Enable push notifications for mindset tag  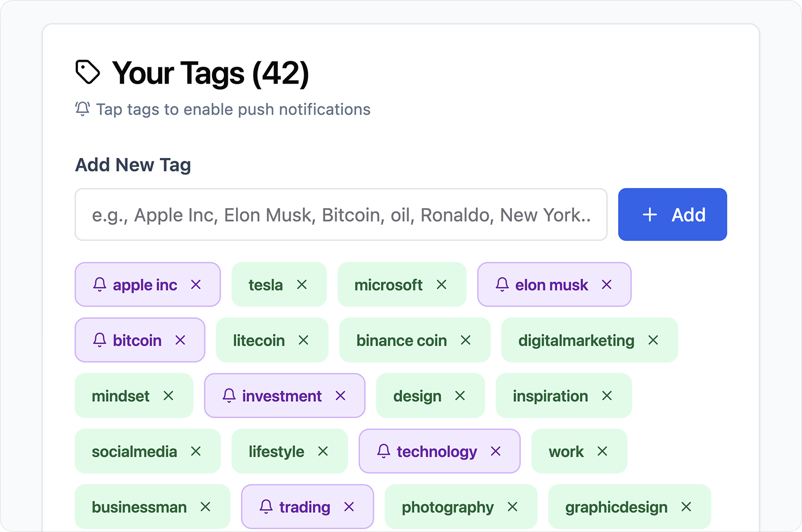(120, 396)
